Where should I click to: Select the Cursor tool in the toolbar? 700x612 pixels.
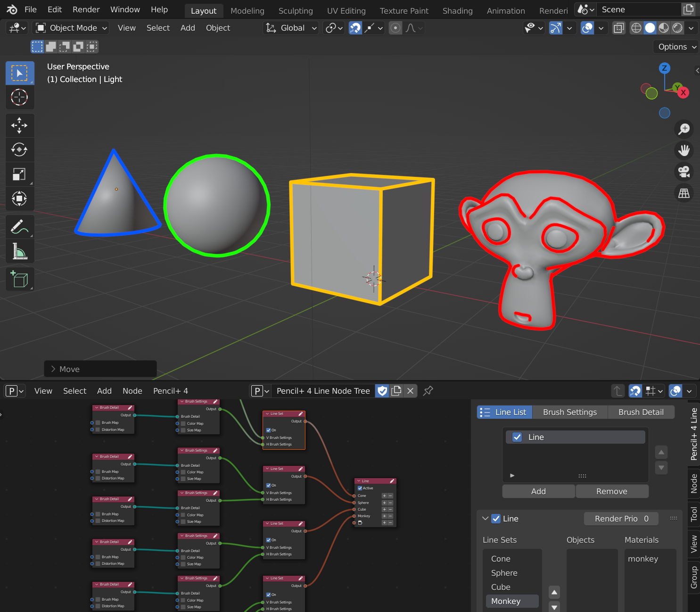click(19, 98)
